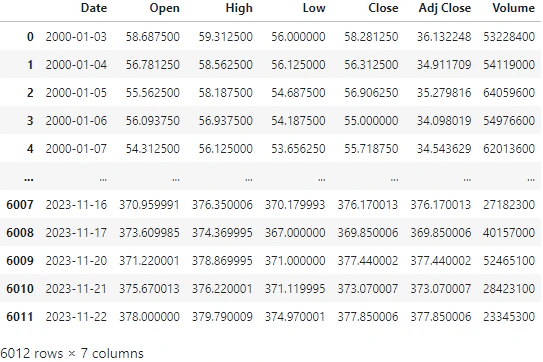Click Close value 55.718750
The height and width of the screenshot is (362, 543).
(371, 149)
